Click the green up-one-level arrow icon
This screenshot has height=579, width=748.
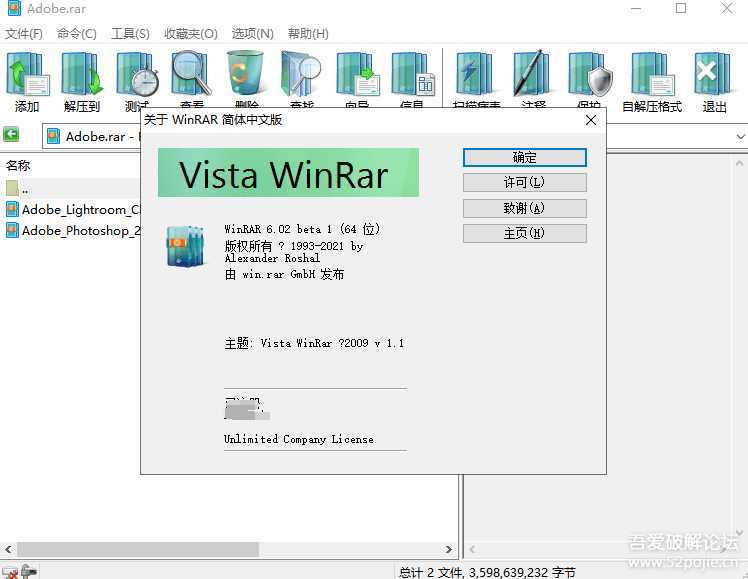coord(12,135)
